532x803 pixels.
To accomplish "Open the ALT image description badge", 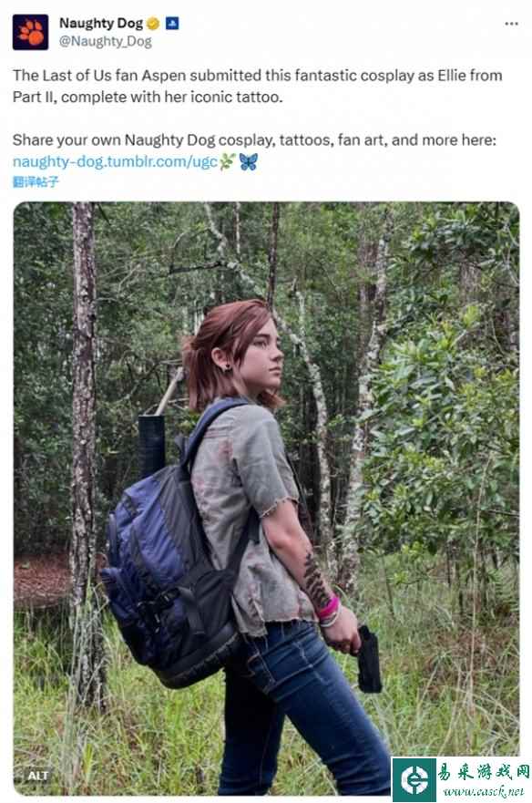I will tap(38, 776).
